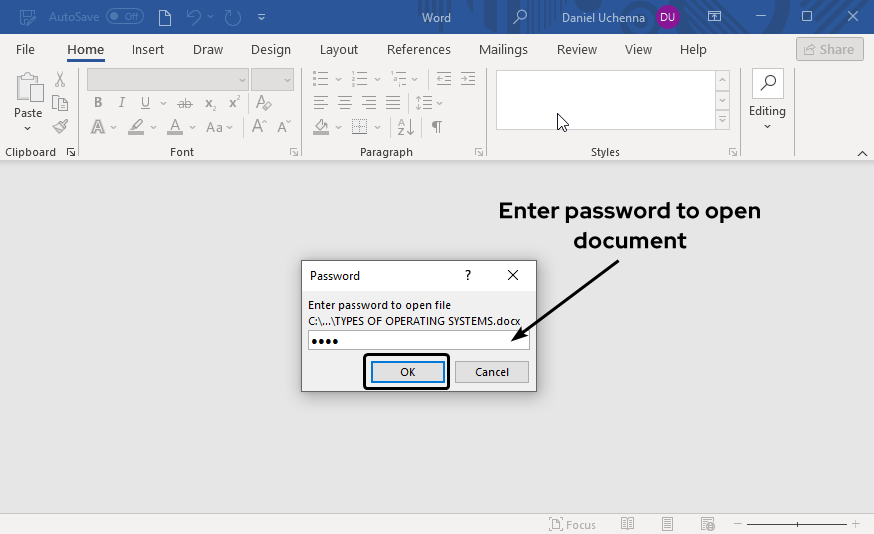Toggle Center alignment icon

click(x=345, y=103)
